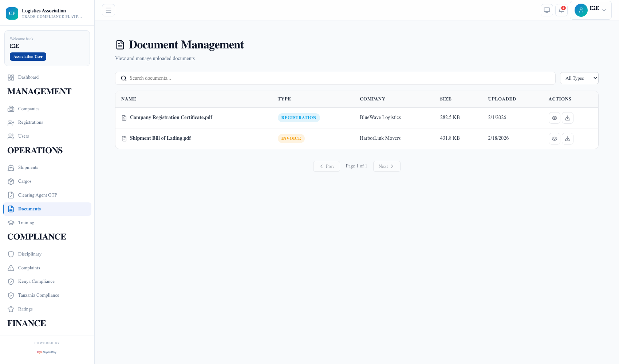619x364 pixels.
Task: Click the Association User badge
Action: 28,56
